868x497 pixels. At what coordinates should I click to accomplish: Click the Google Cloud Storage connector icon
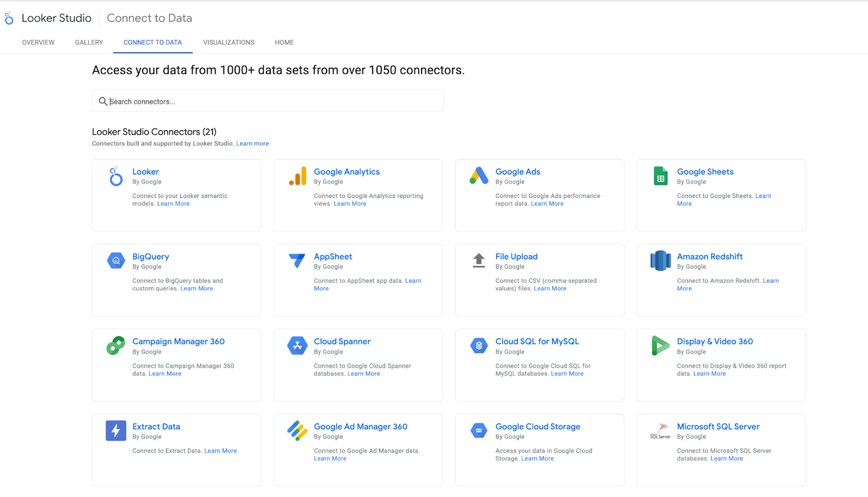[x=478, y=430]
